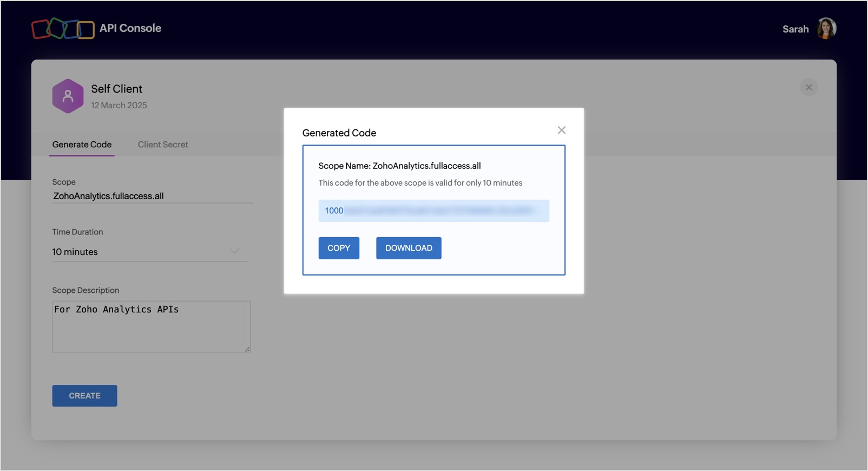Select the generated code field starting with 1000
Viewport: 868px width, 471px height.
(433, 211)
